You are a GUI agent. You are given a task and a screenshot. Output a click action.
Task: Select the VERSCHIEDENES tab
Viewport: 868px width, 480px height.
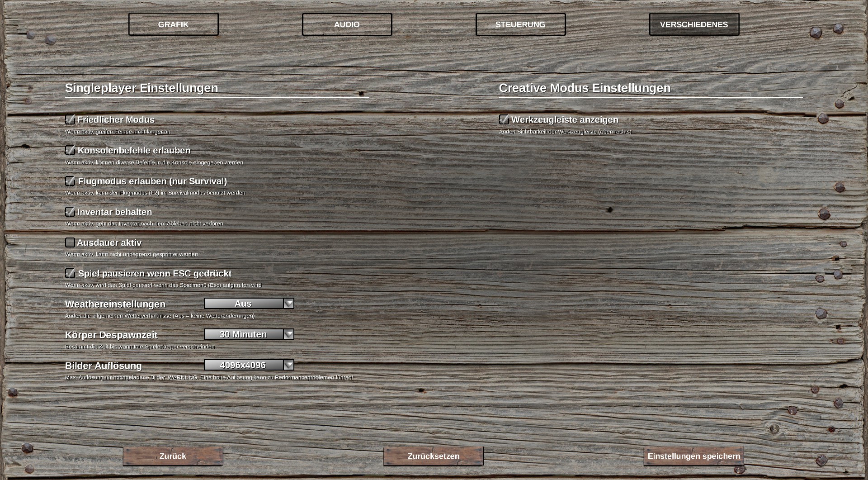click(694, 24)
